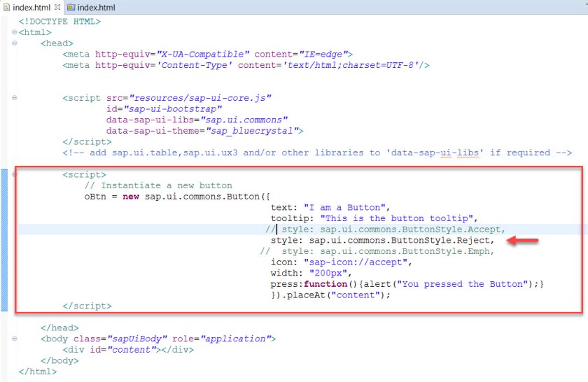The height and width of the screenshot is (382, 588).
Task: Click the data-sap-ui-libs="sap.ui.commons" line
Action: pos(197,120)
